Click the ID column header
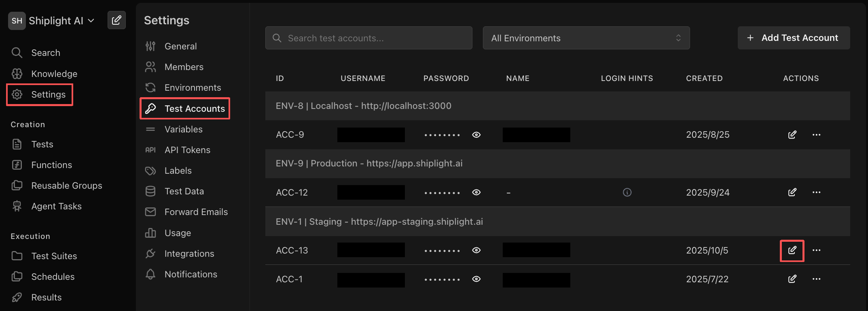The height and width of the screenshot is (311, 868). point(280,78)
